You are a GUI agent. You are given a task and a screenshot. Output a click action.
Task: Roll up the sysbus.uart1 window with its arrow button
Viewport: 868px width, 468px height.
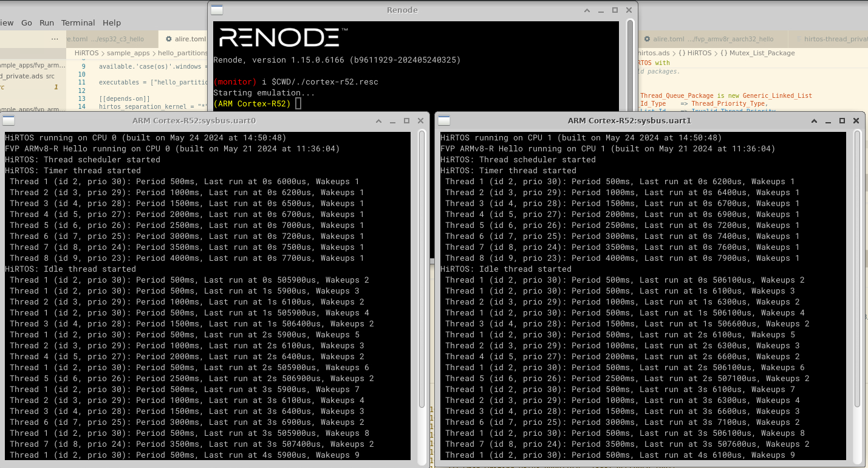[x=813, y=121]
